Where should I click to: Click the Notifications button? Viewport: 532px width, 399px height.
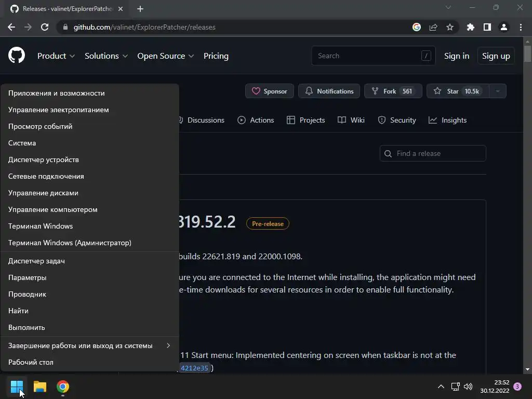coord(329,91)
